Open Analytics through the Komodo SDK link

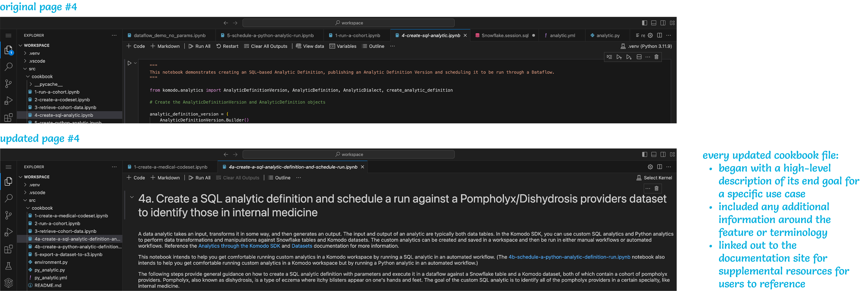pyautogui.click(x=239, y=246)
